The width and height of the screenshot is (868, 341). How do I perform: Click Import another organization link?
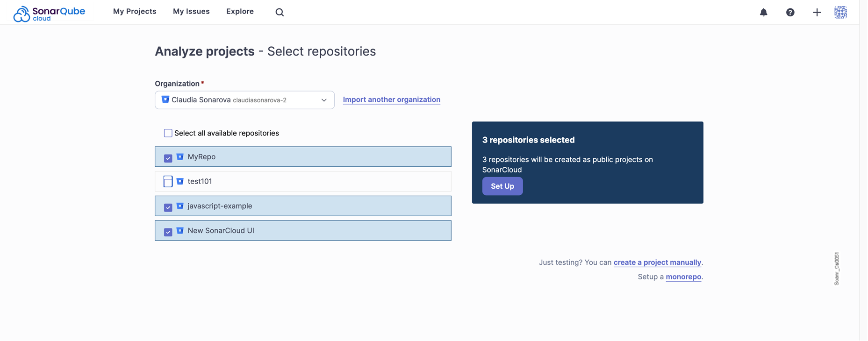click(391, 99)
